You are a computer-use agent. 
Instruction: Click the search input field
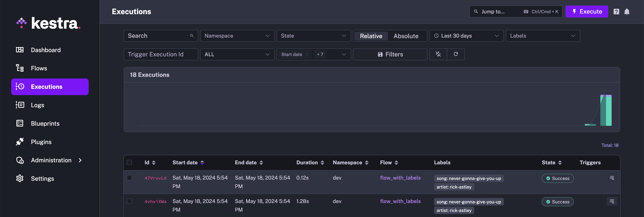pos(161,35)
